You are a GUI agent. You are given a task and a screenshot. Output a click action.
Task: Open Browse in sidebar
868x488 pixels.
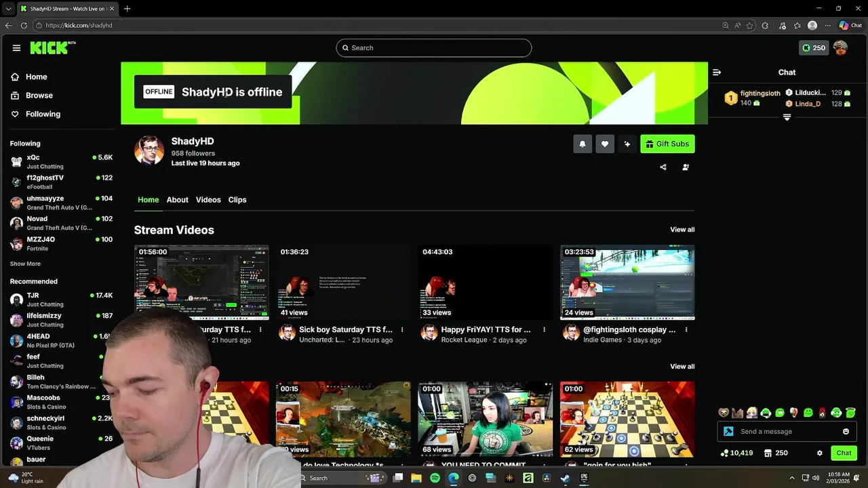click(x=31, y=96)
